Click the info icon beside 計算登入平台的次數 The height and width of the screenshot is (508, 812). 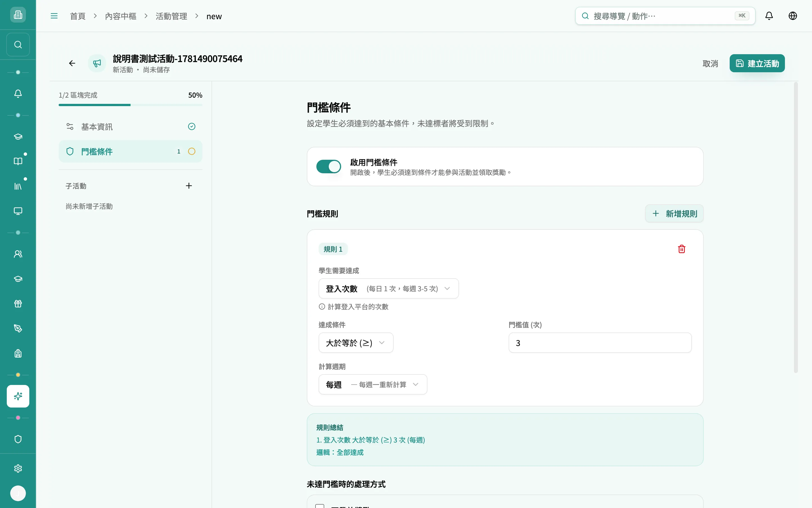click(322, 306)
